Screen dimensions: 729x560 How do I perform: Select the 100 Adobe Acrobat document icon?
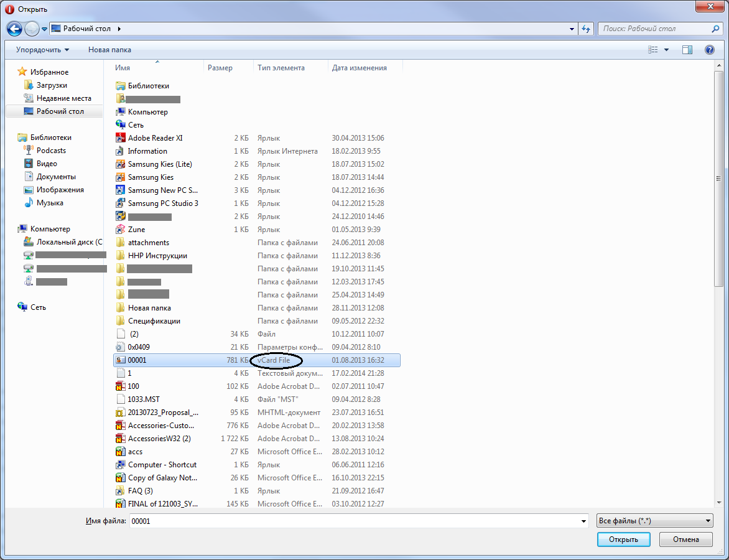(x=121, y=386)
